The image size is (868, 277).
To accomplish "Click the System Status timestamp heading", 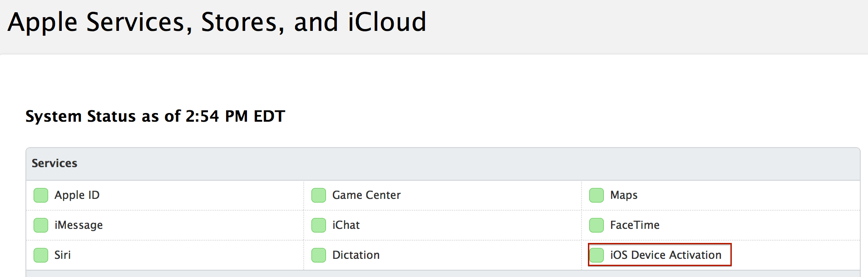I will [x=155, y=116].
